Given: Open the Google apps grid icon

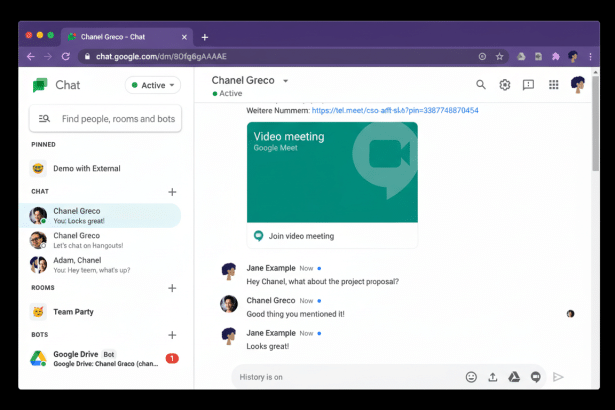Looking at the screenshot, I should 553,85.
